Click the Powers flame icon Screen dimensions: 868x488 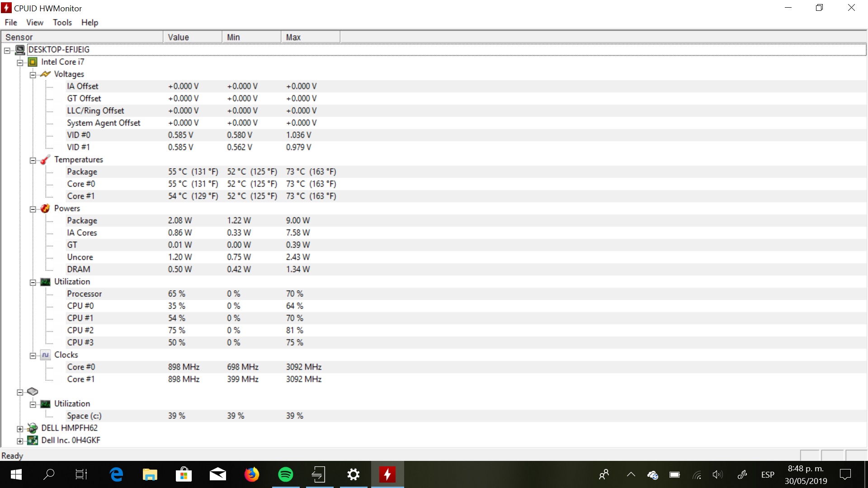tap(45, 208)
